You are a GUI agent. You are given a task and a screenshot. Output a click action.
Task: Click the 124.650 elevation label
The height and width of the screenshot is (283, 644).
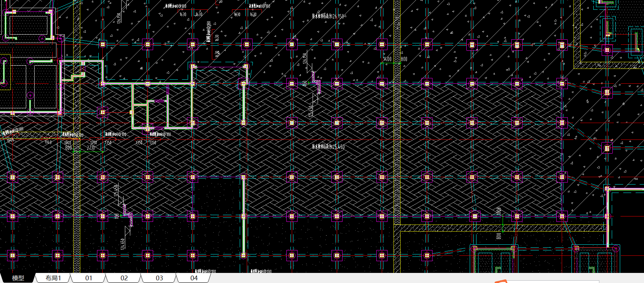point(123,244)
